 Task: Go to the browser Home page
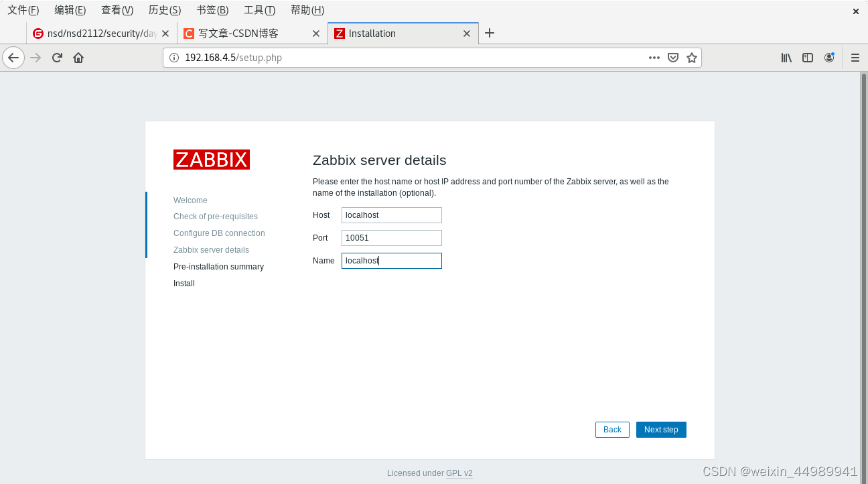pyautogui.click(x=78, y=58)
